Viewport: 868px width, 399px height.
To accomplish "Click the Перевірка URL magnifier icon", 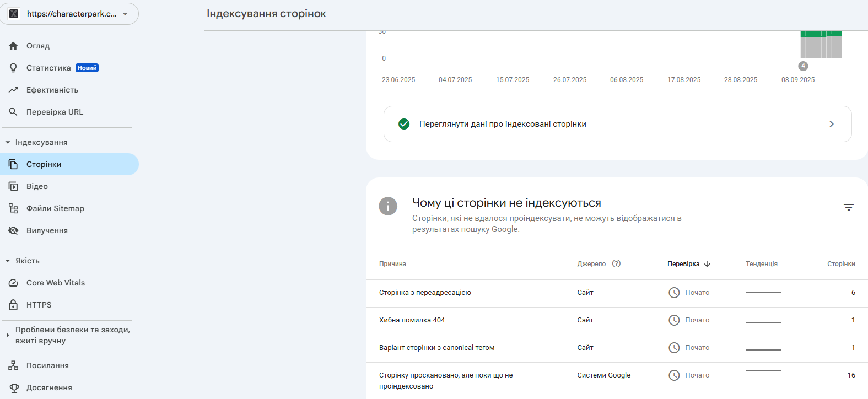I will (13, 112).
